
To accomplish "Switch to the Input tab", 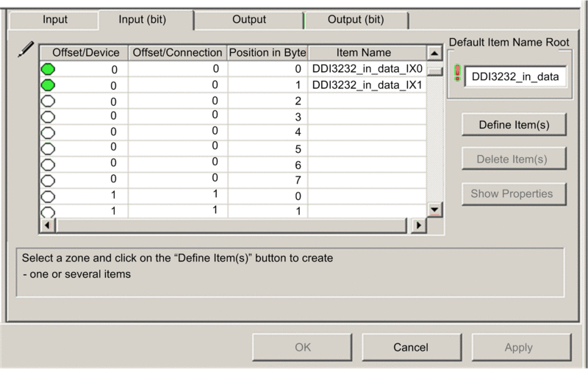I will point(55,20).
